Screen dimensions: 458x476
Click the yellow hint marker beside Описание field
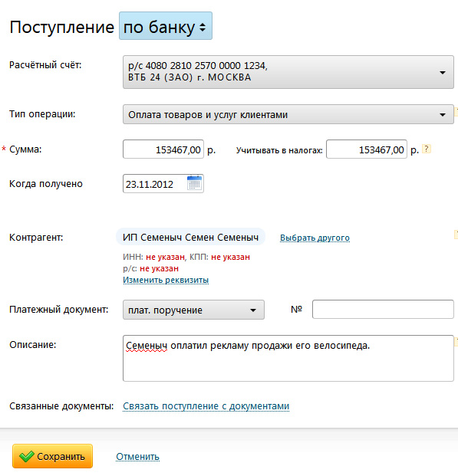456,341
